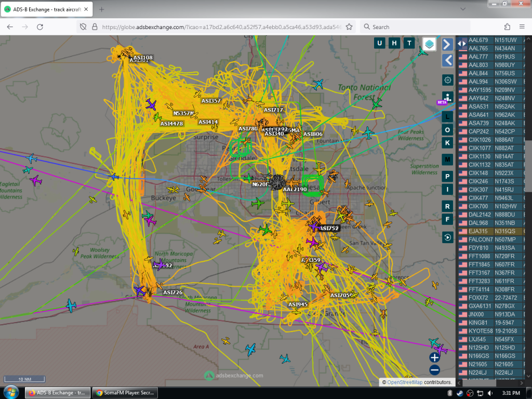Click the site padlock security icon
532x399 pixels.
tap(95, 27)
